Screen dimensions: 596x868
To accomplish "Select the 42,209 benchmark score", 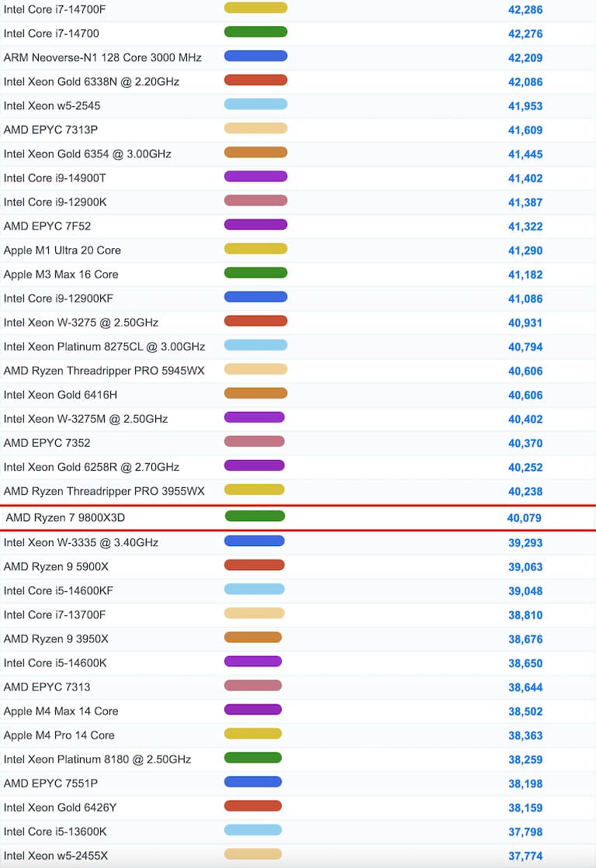I will pyautogui.click(x=525, y=58).
